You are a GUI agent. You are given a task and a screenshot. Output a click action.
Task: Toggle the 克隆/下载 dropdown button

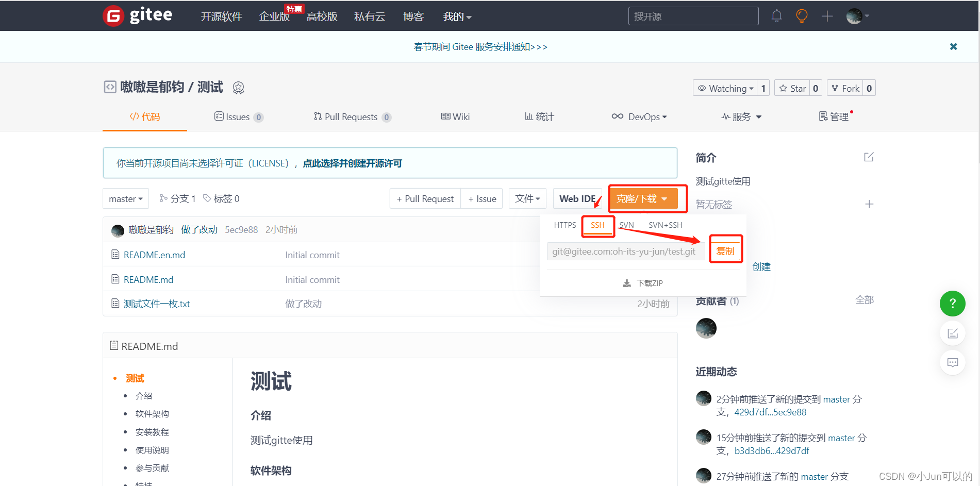coord(643,198)
